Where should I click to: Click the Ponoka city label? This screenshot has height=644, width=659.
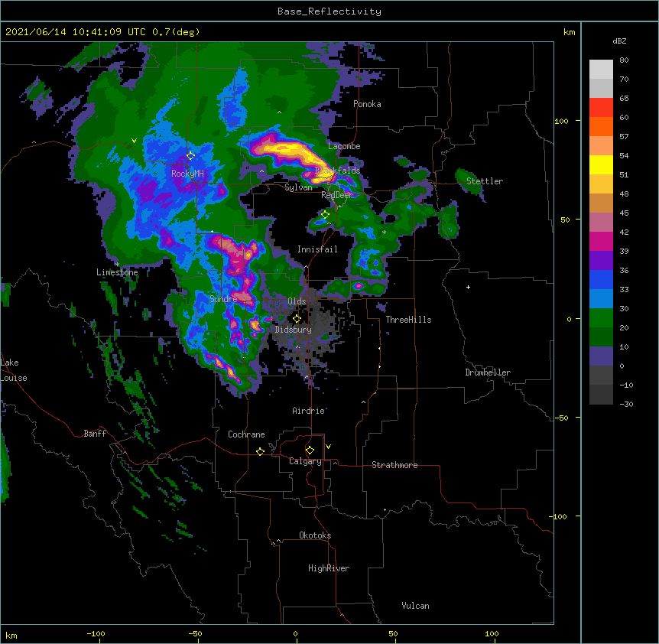367,104
